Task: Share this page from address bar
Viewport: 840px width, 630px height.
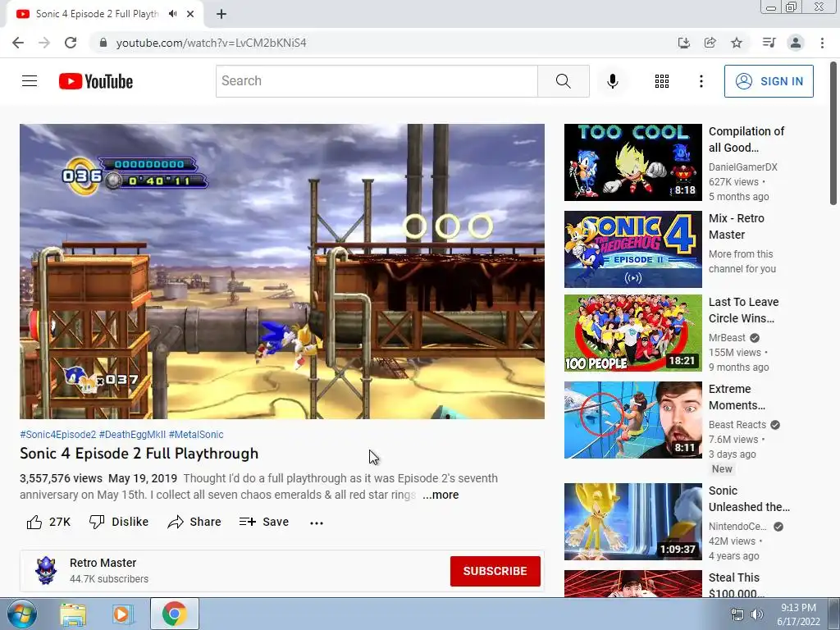Action: (710, 43)
